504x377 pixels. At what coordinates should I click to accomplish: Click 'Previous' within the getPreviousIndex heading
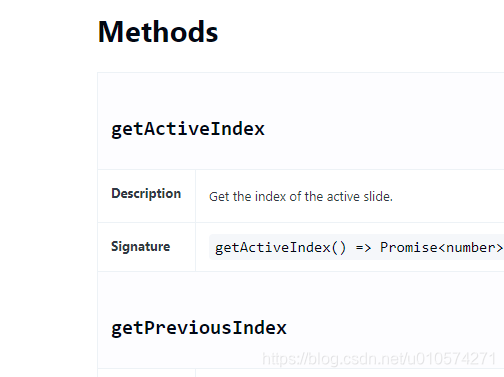188,328
